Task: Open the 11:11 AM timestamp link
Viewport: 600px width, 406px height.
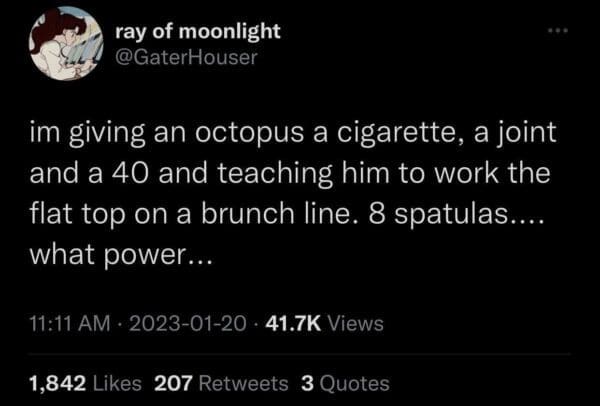Action: [65, 324]
